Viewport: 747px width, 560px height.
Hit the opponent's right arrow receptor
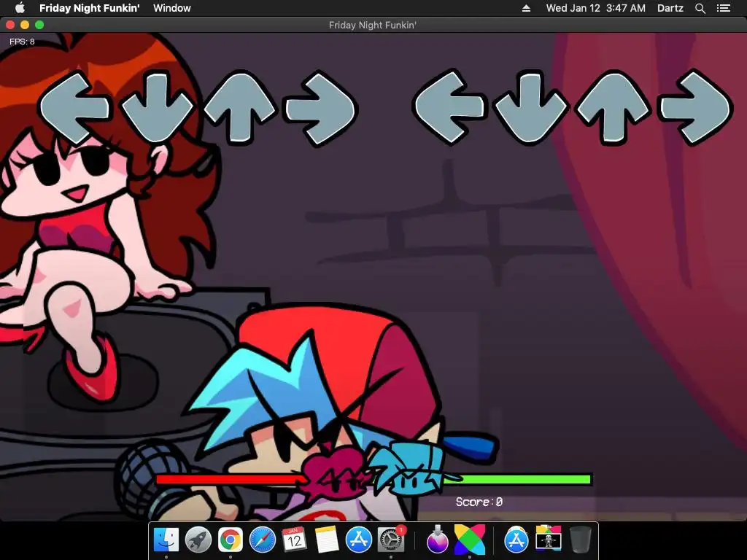(x=321, y=108)
